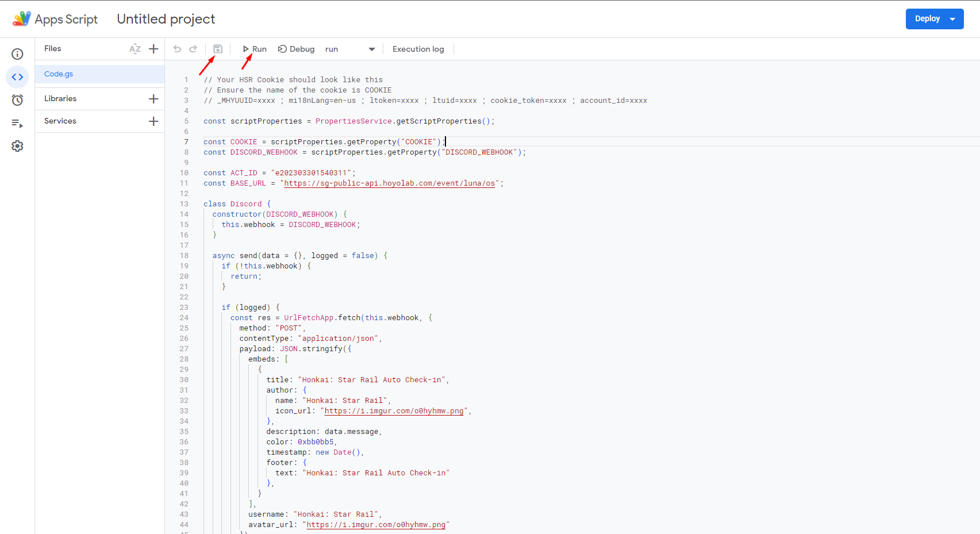Switch to the Code.gs file
Image resolution: width=980 pixels, height=534 pixels.
pos(59,74)
